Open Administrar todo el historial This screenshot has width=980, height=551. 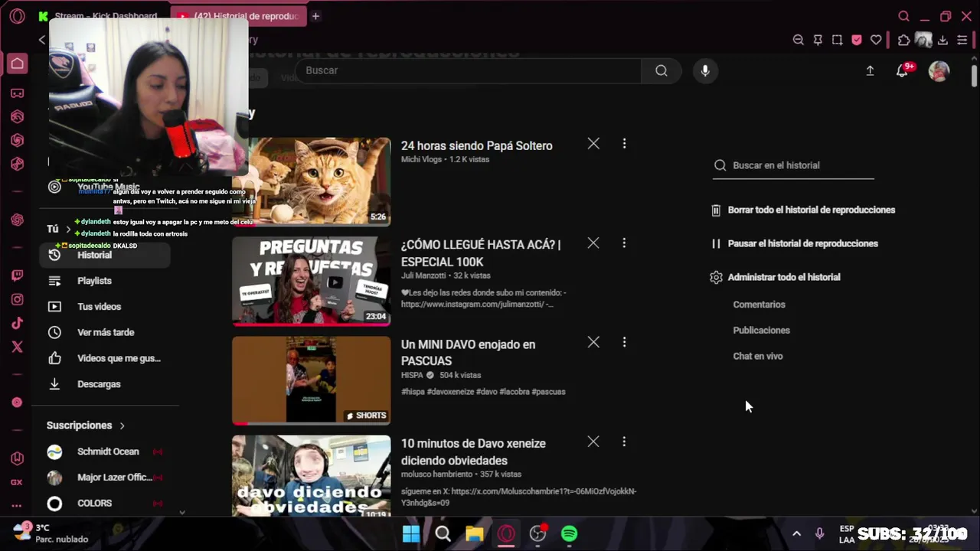click(x=775, y=277)
